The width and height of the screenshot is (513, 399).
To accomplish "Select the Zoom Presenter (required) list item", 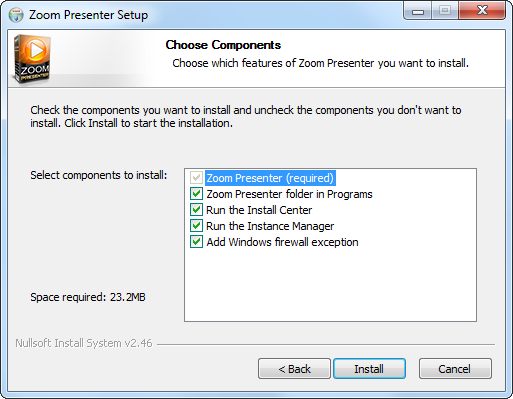I will 270,178.
